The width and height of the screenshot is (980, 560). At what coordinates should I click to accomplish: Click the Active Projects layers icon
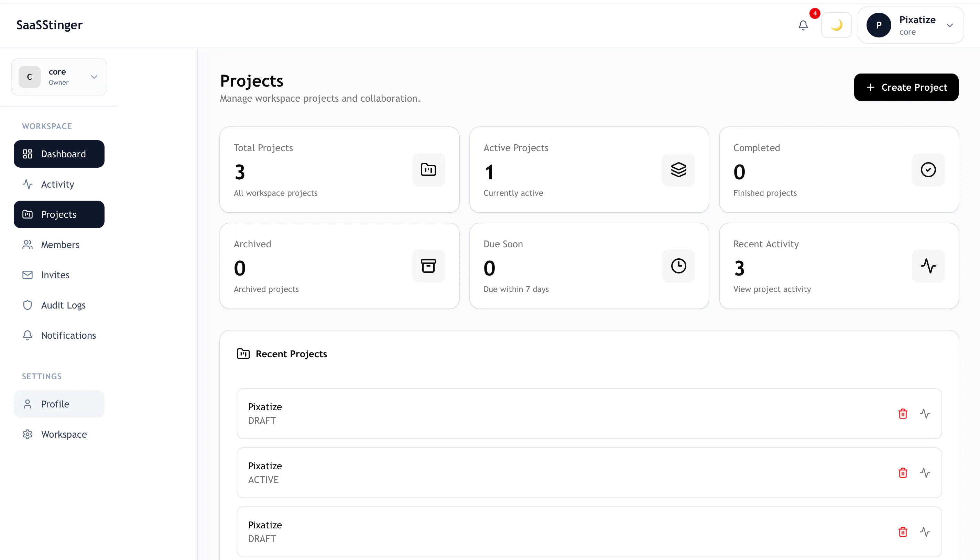tap(678, 170)
